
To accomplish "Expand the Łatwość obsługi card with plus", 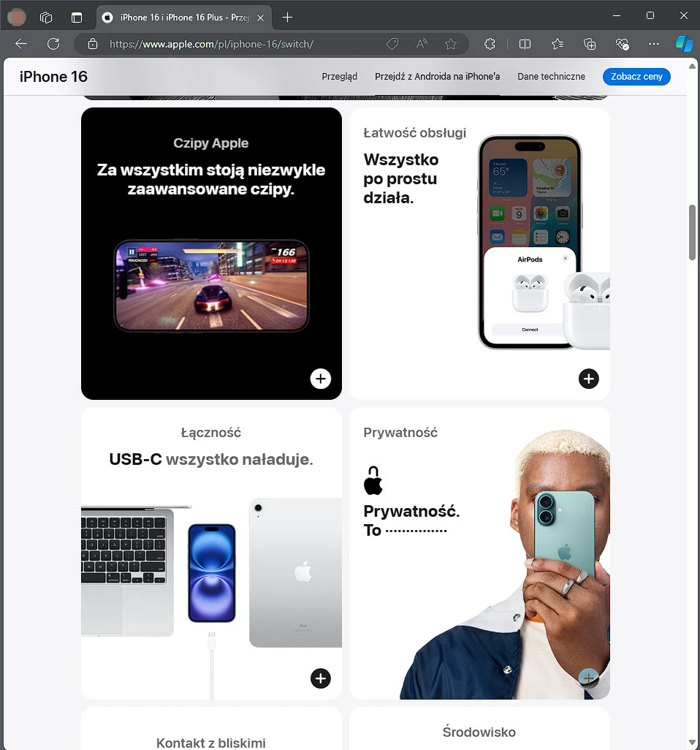I will pyautogui.click(x=589, y=379).
